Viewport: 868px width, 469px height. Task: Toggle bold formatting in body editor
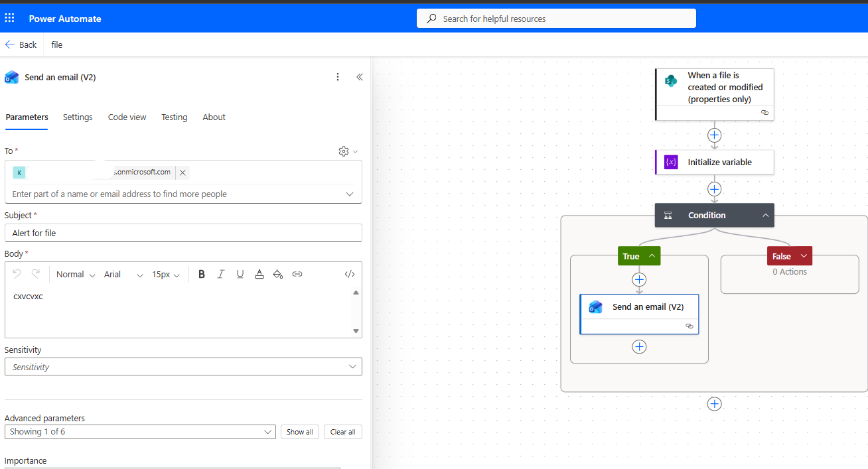point(202,274)
